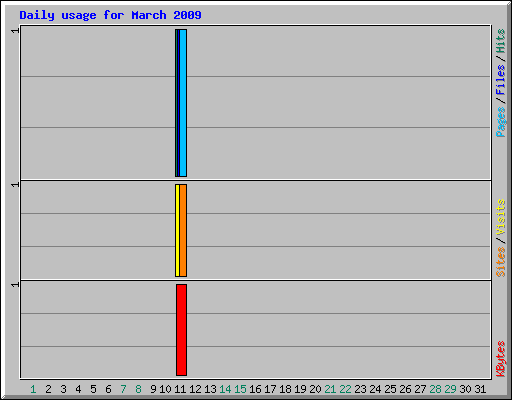Click day 20 on the x-axis
This screenshot has height=400, width=512.
(315, 389)
